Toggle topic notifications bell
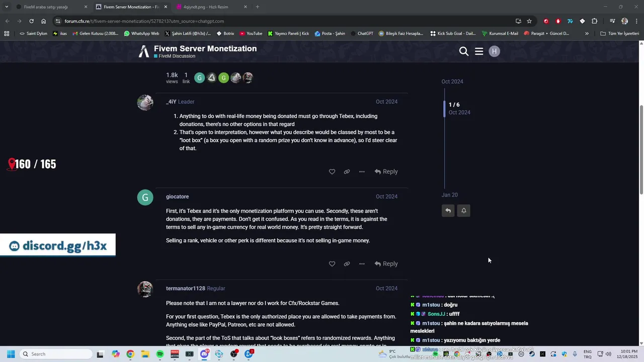644x362 pixels. coord(464,211)
